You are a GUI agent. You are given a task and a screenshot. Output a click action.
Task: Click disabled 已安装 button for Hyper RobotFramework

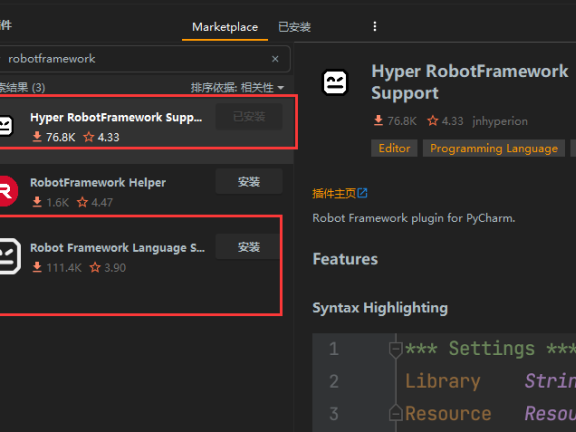[249, 117]
